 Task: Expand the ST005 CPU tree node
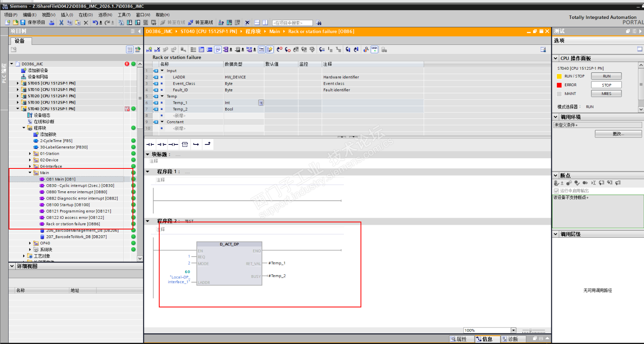[18, 83]
